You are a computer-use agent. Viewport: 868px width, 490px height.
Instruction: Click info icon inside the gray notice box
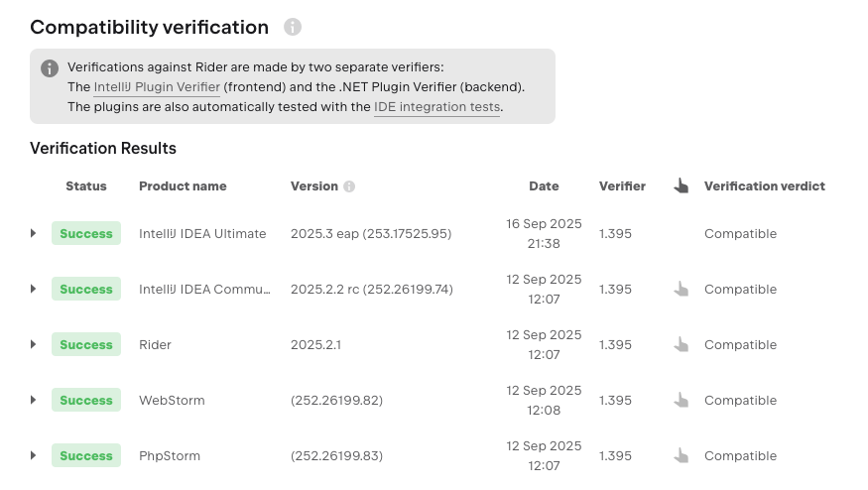click(x=50, y=68)
